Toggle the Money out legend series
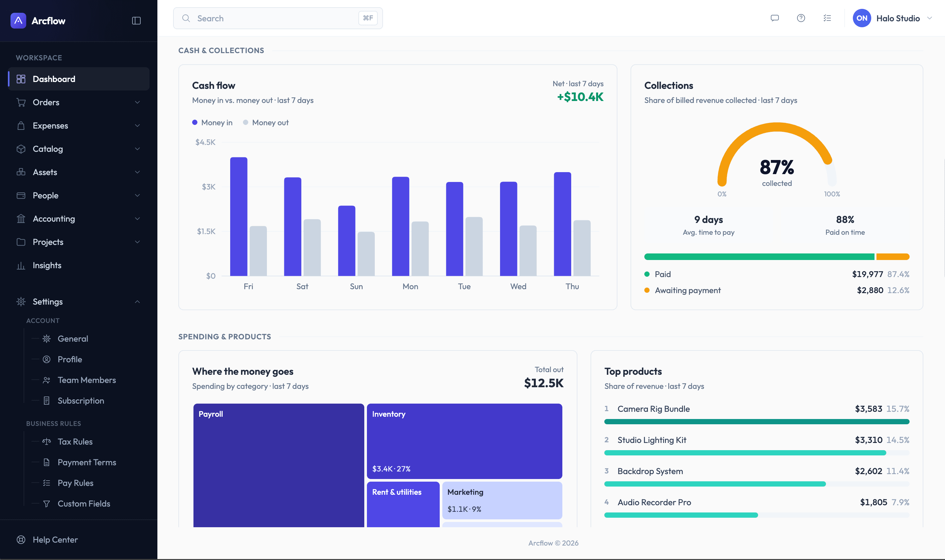 coord(266,123)
